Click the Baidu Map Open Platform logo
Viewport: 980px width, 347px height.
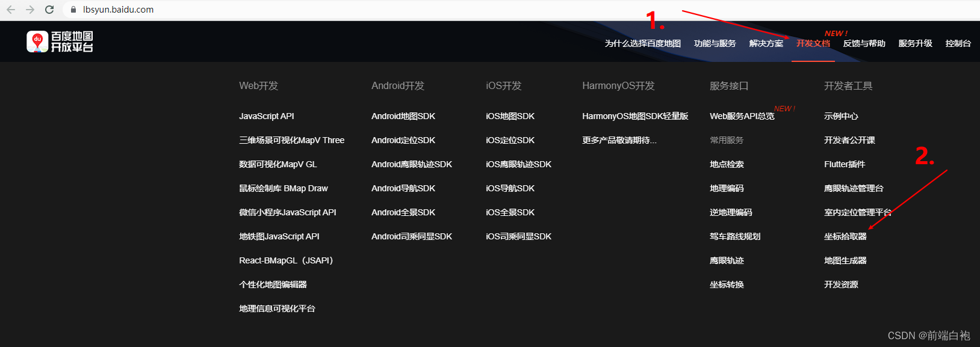60,41
